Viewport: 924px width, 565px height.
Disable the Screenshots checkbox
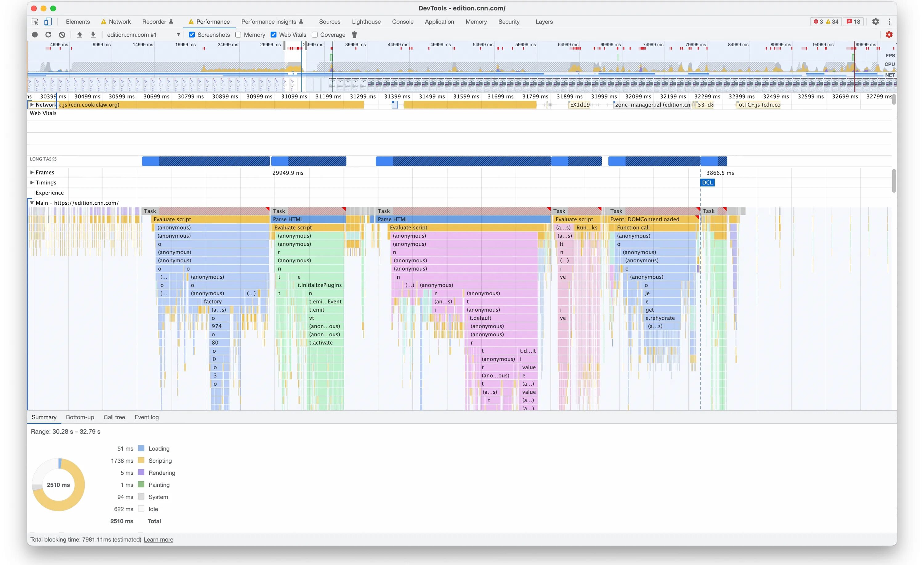pyautogui.click(x=192, y=35)
